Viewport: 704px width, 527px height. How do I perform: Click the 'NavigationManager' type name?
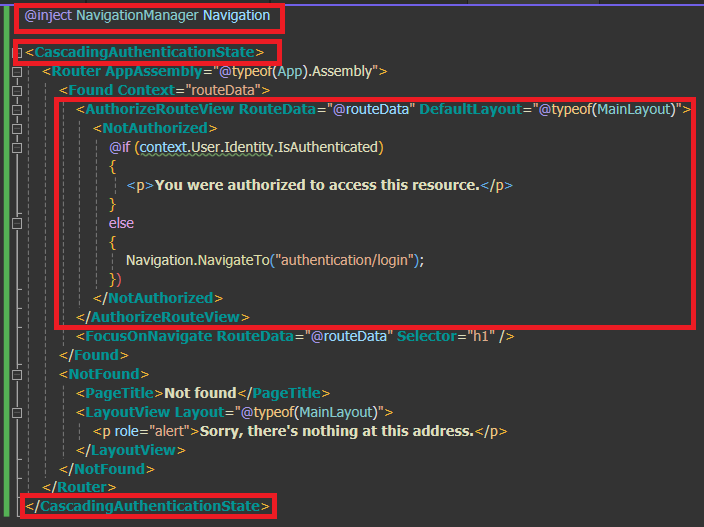(x=137, y=15)
